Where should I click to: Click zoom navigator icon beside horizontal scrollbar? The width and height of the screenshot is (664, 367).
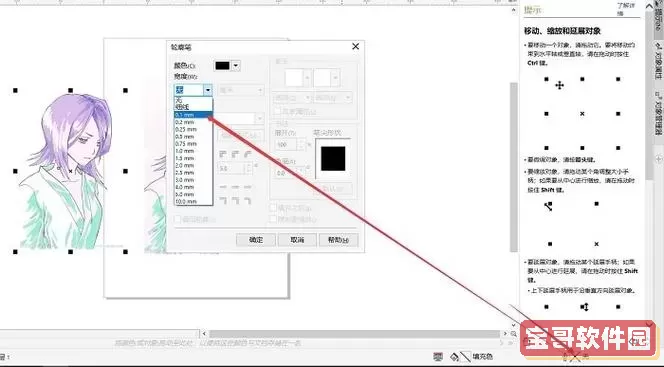coord(513,334)
